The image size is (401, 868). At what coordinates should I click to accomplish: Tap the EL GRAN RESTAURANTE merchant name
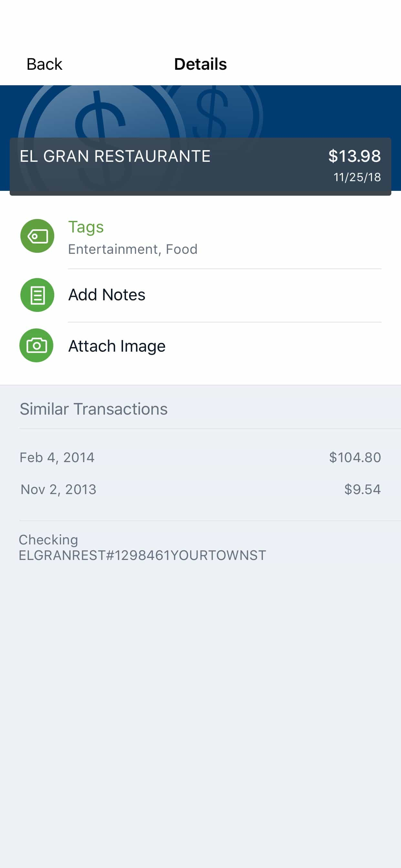pyautogui.click(x=115, y=156)
